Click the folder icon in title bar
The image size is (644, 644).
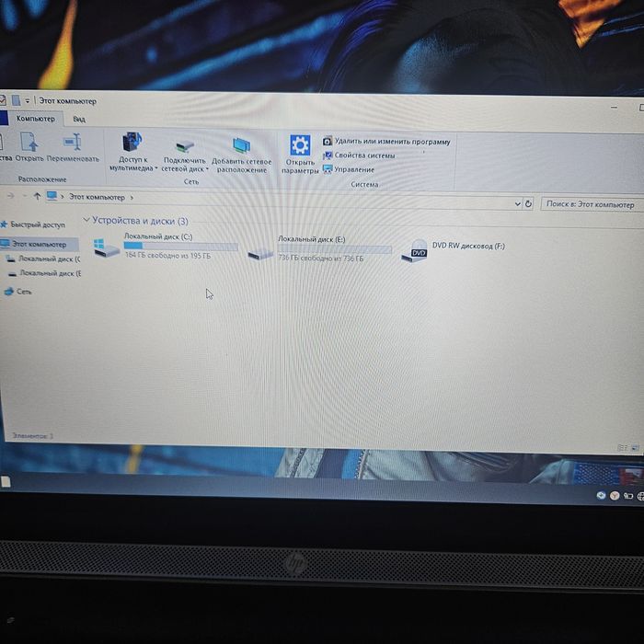[16, 100]
